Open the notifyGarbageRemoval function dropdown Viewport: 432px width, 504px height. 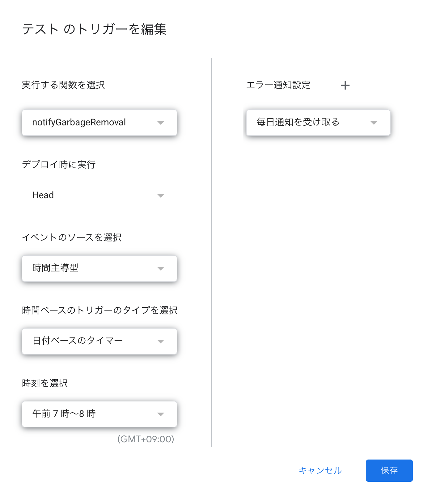click(93, 123)
